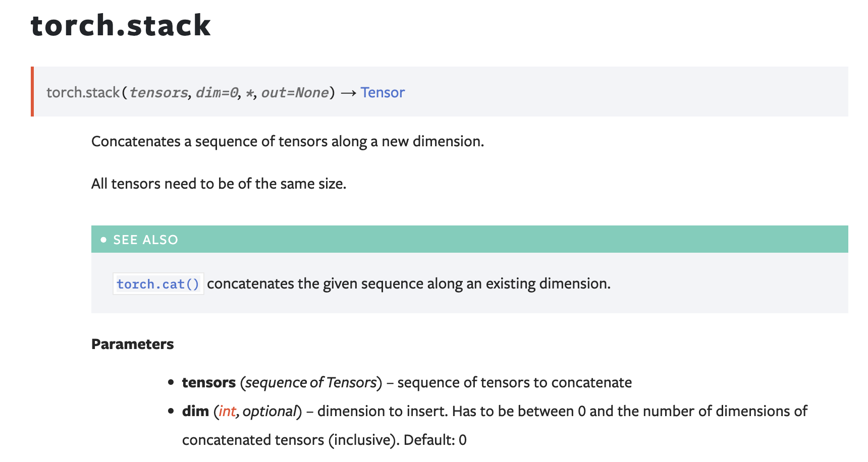Click the white dot in the SEE ALSO banner
Image resolution: width=868 pixels, height=462 pixels.
pyautogui.click(x=103, y=240)
